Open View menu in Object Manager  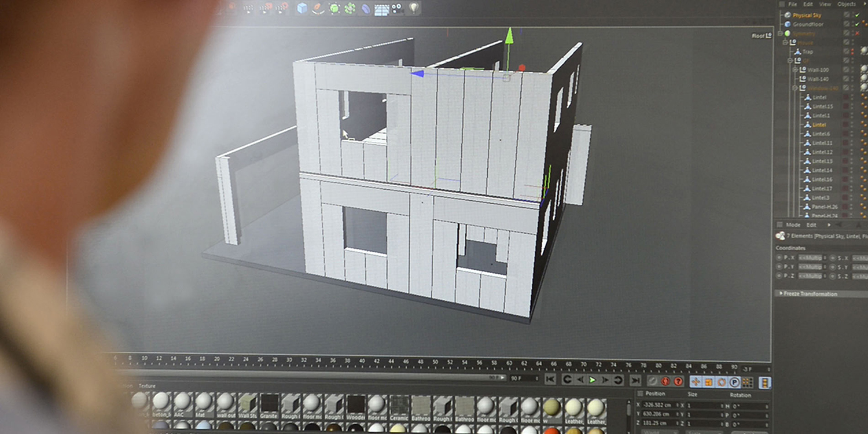pyautogui.click(x=826, y=4)
